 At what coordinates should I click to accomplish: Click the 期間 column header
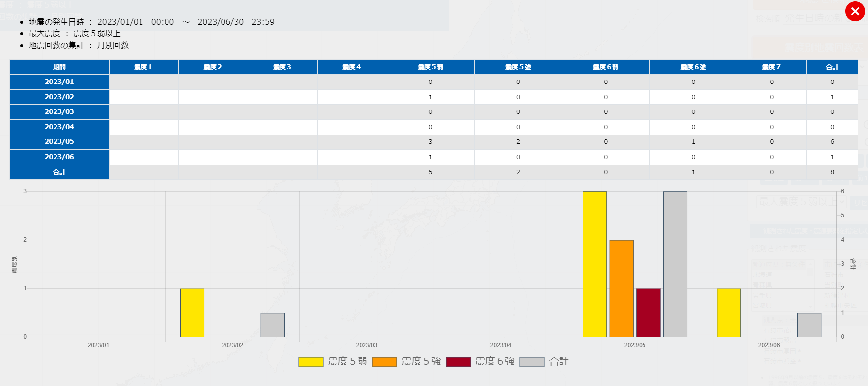point(59,67)
